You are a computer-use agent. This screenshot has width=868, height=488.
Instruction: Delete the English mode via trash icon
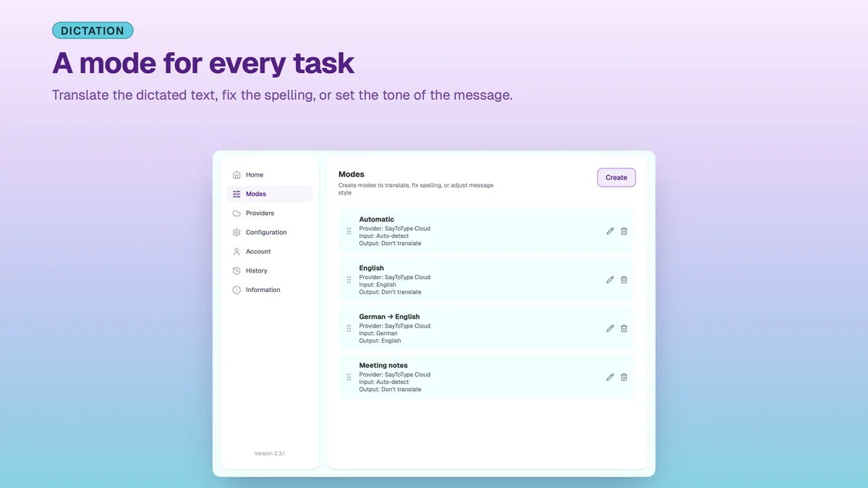(x=624, y=280)
